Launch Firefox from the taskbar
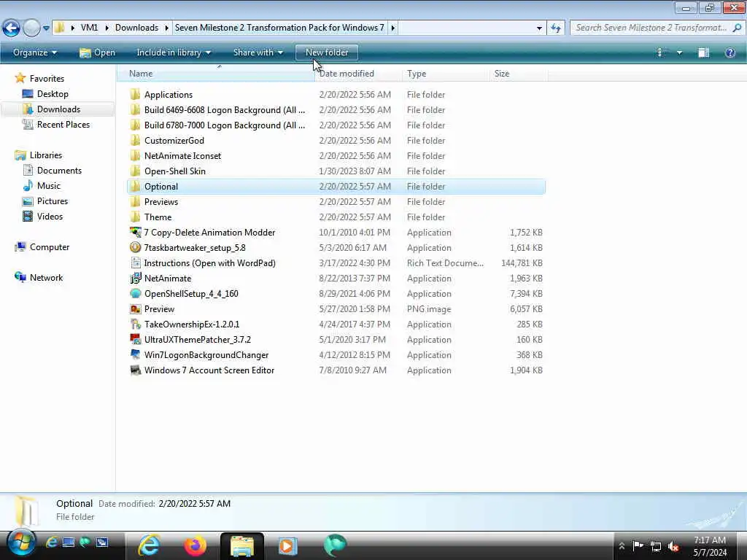 pyautogui.click(x=195, y=545)
